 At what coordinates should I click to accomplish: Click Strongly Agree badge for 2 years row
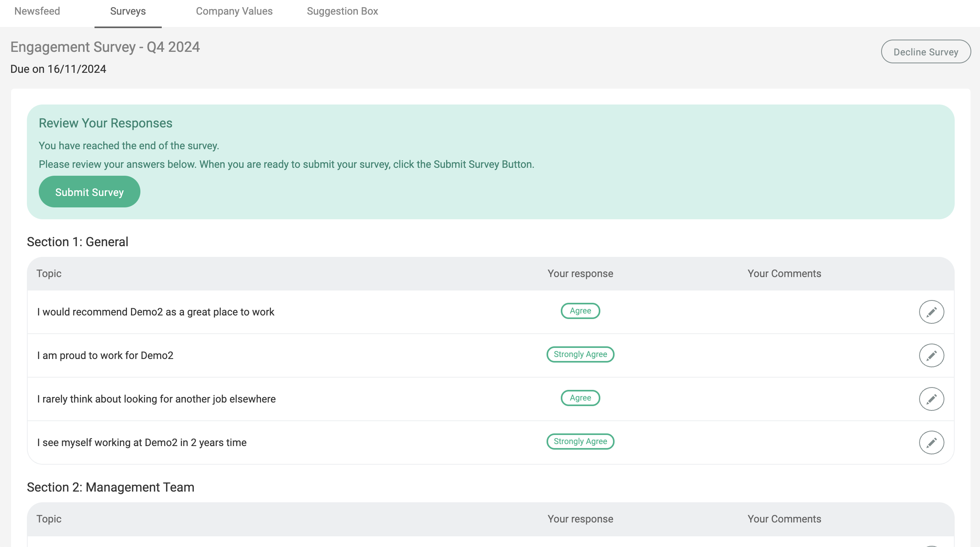(x=580, y=442)
